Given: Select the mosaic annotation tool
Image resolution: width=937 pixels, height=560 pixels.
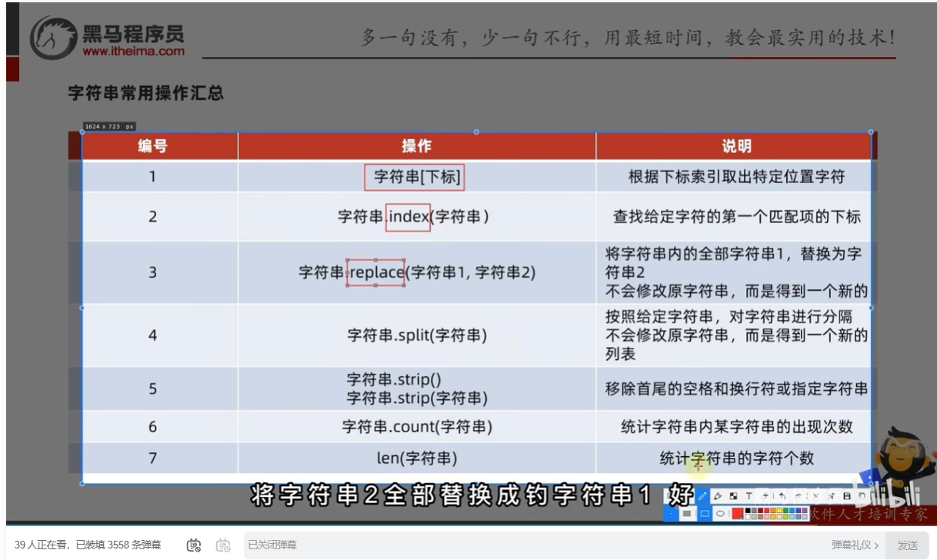Looking at the screenshot, I should 733,496.
